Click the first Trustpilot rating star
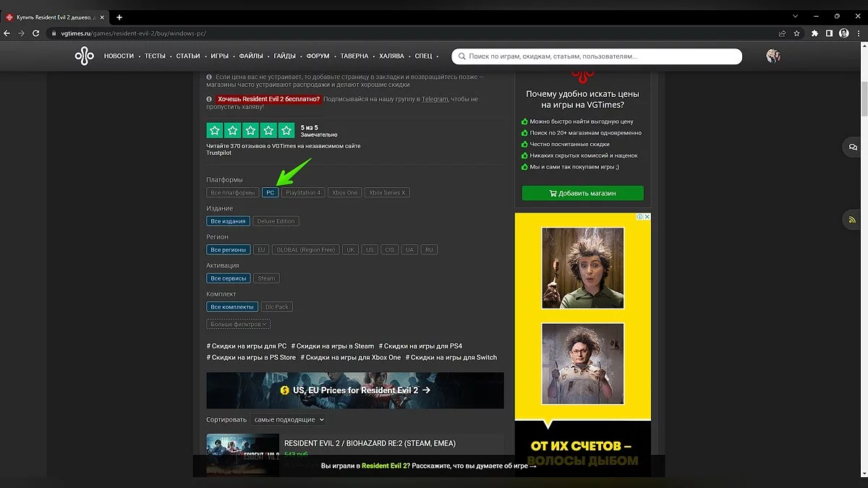The image size is (868, 488). click(214, 130)
